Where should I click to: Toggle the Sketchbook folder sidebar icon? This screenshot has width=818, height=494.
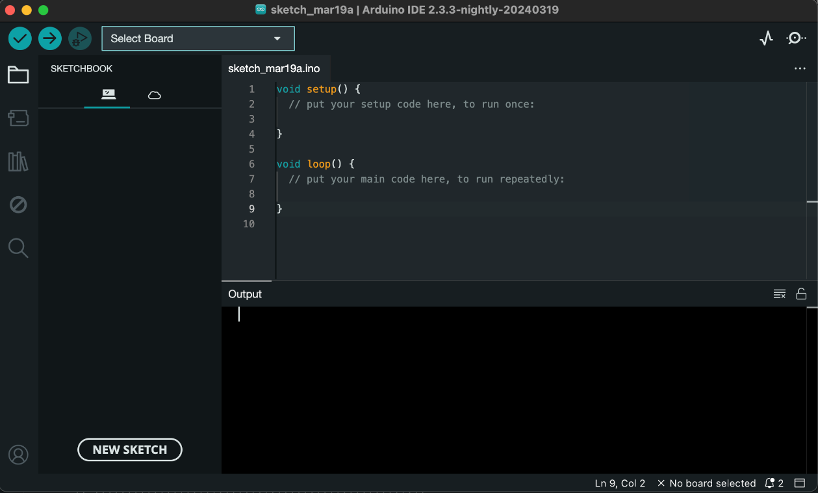click(18, 75)
